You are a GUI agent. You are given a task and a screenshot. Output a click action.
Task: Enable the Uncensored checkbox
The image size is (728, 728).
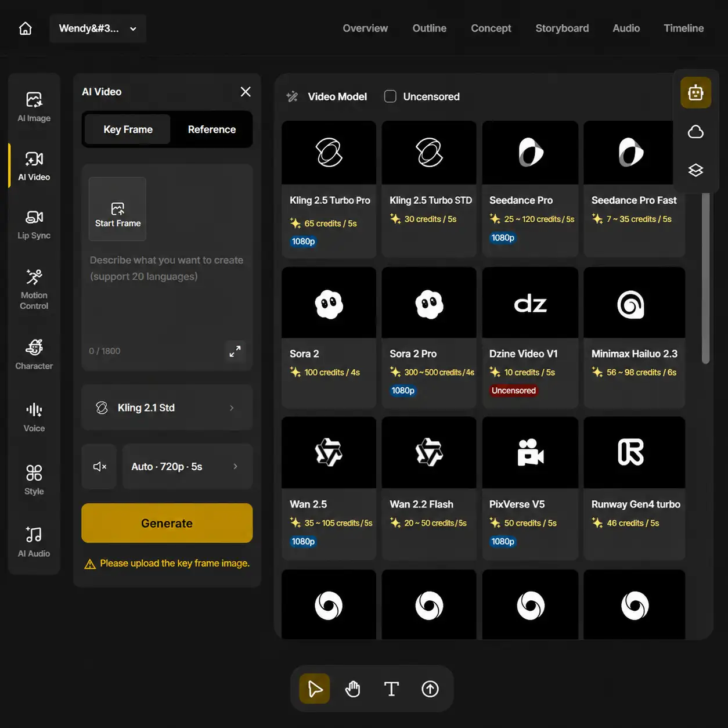pos(391,96)
